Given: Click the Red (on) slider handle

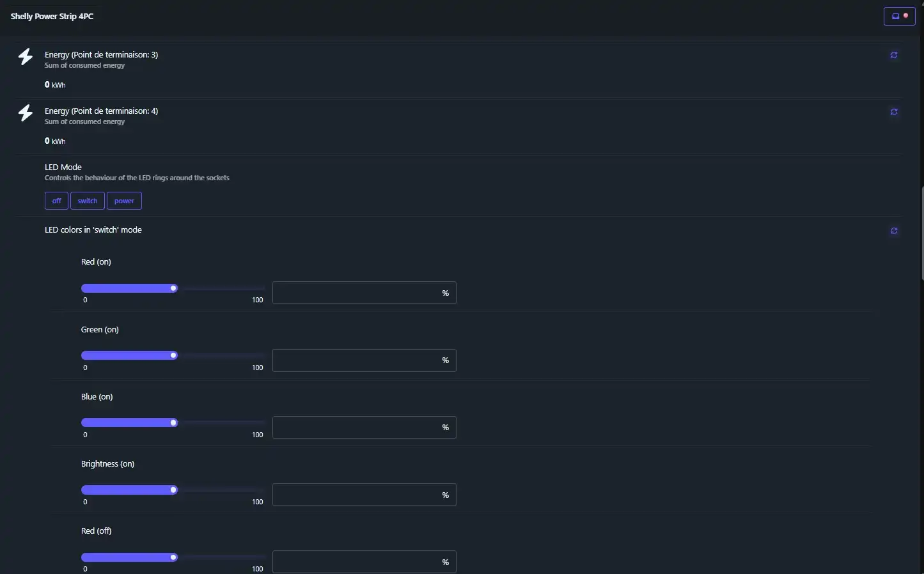Looking at the screenshot, I should coord(173,288).
